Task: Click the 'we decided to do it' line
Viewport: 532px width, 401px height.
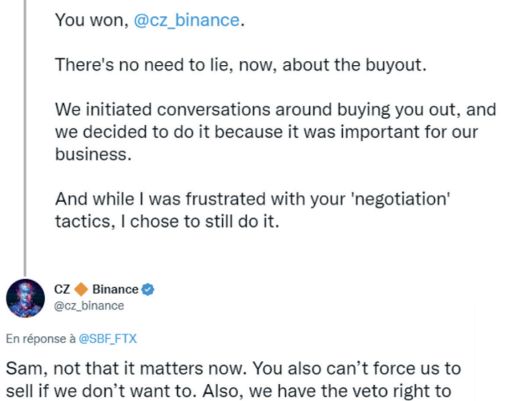Action: click(x=267, y=132)
